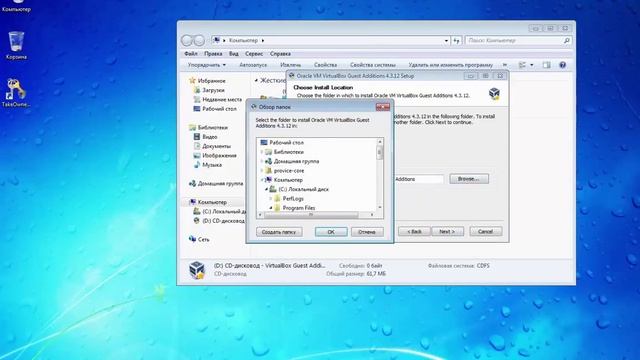Image resolution: width=640 pixels, height=360 pixels.
Task: Expand the PerfLogs node in dialog tree
Action: [x=271, y=198]
